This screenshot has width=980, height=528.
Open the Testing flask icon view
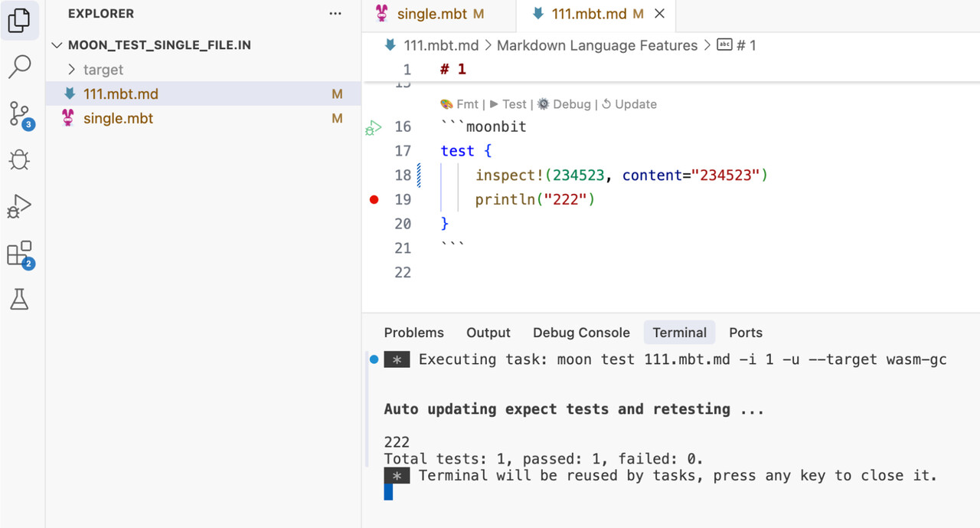19,300
